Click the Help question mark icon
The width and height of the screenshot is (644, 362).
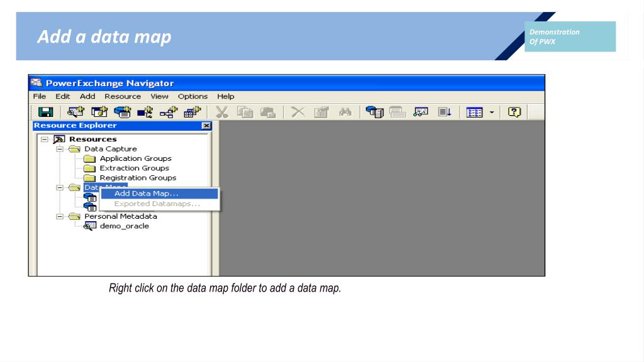pyautogui.click(x=514, y=112)
